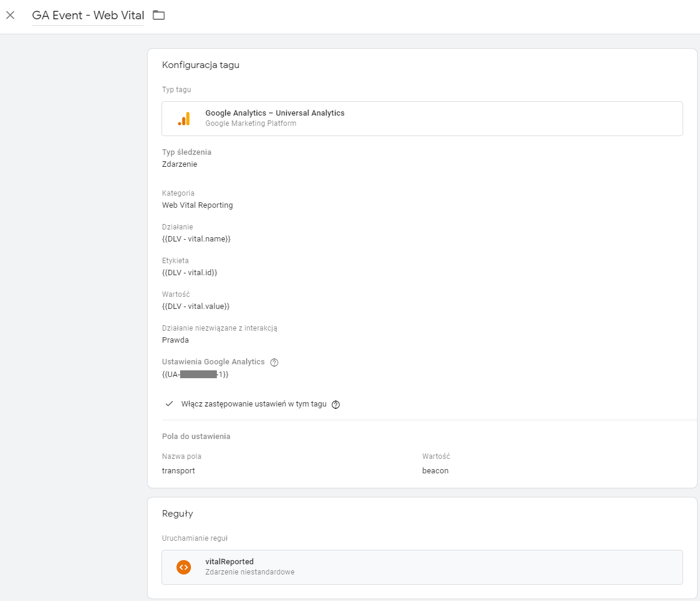Click the {{DLV - vital.value}} value field
This screenshot has width=700, height=601.
196,307
